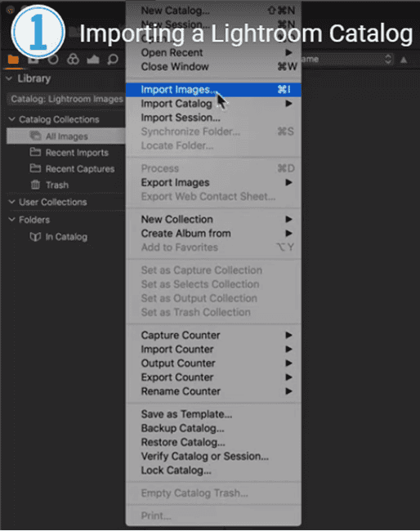Viewport: 420px width, 531px height.
Task: Choose Open Recent menu entry
Action: coord(213,53)
